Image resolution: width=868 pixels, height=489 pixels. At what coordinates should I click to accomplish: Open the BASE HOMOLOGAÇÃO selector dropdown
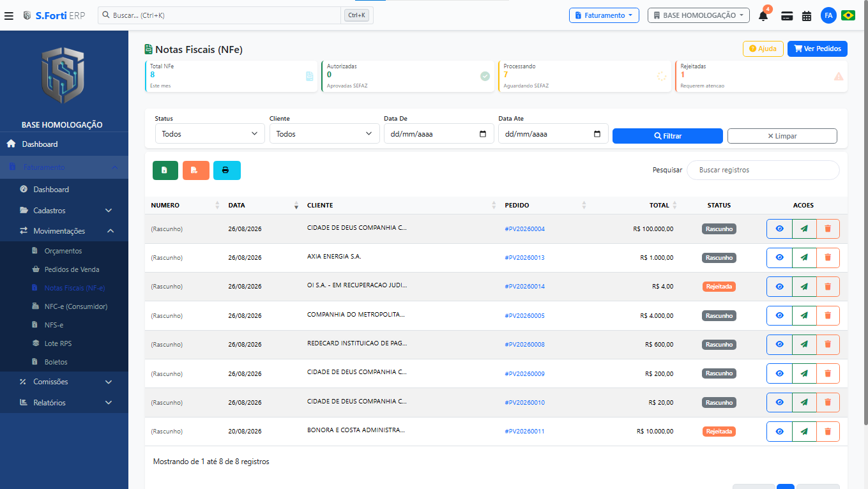coord(699,15)
